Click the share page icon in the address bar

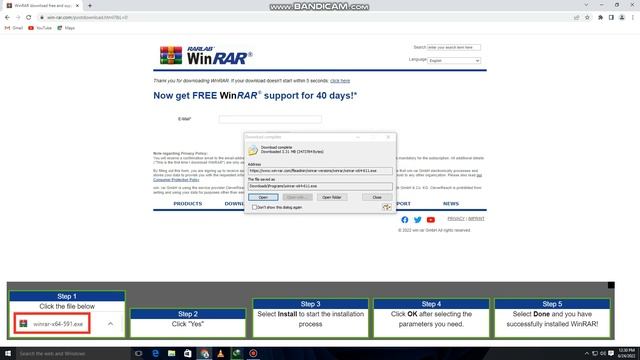click(576, 18)
